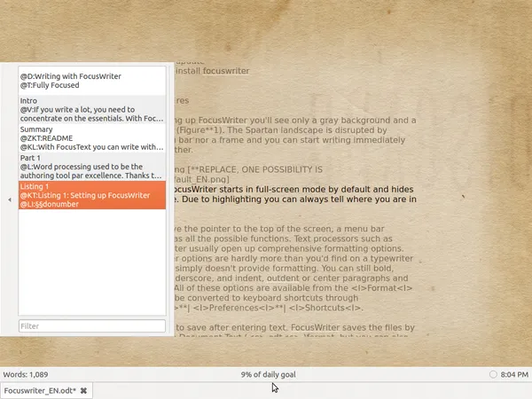
Task: Click the 8:04 PM clock
Action: tap(514, 374)
